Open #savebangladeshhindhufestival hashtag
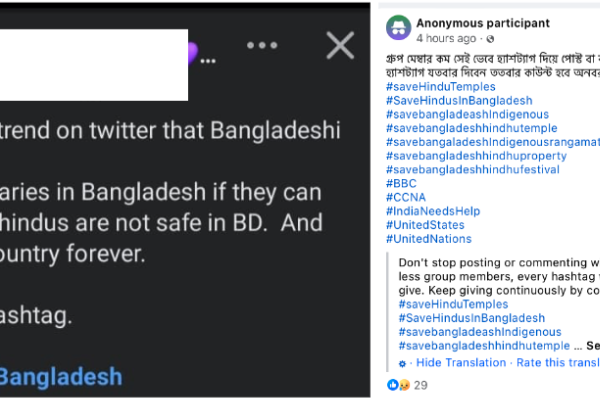 473,170
